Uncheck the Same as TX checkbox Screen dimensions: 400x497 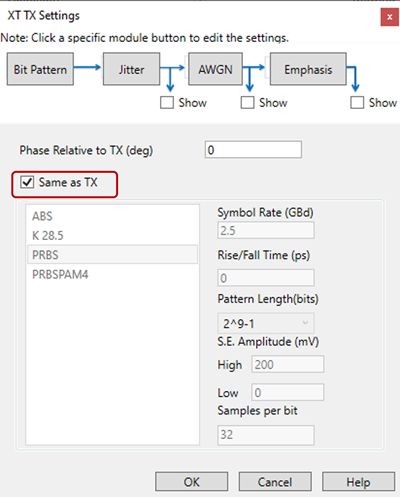pyautogui.click(x=27, y=182)
